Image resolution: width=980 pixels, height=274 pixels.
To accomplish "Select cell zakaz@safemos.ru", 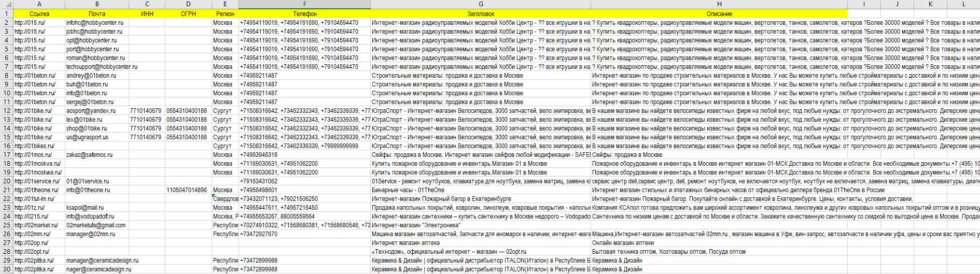I will [x=96, y=155].
